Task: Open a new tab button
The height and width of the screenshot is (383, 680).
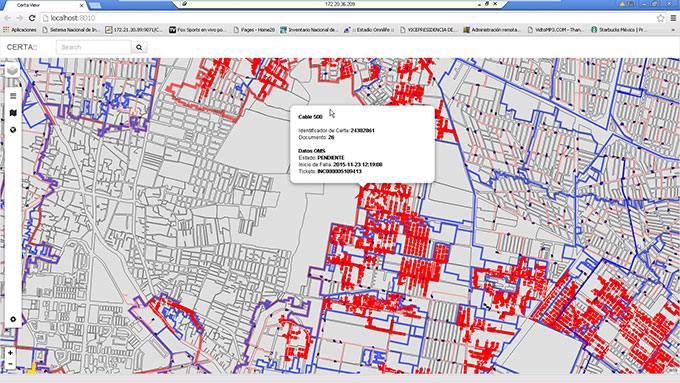Action: 95,6
